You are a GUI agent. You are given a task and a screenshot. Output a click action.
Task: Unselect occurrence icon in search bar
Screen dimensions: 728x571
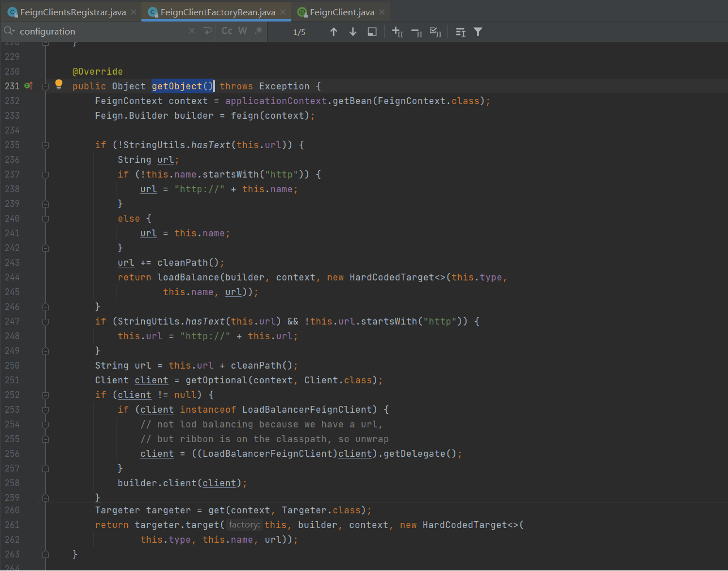click(417, 32)
